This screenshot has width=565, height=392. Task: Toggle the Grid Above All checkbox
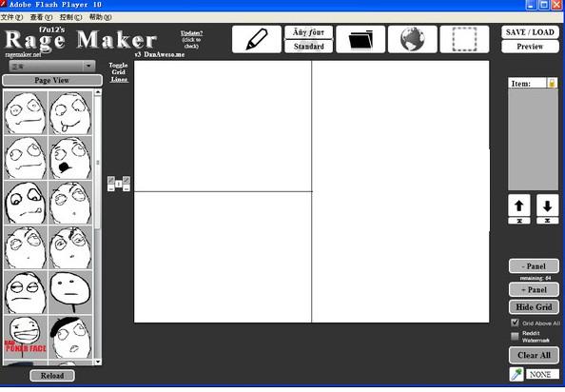[x=515, y=323]
